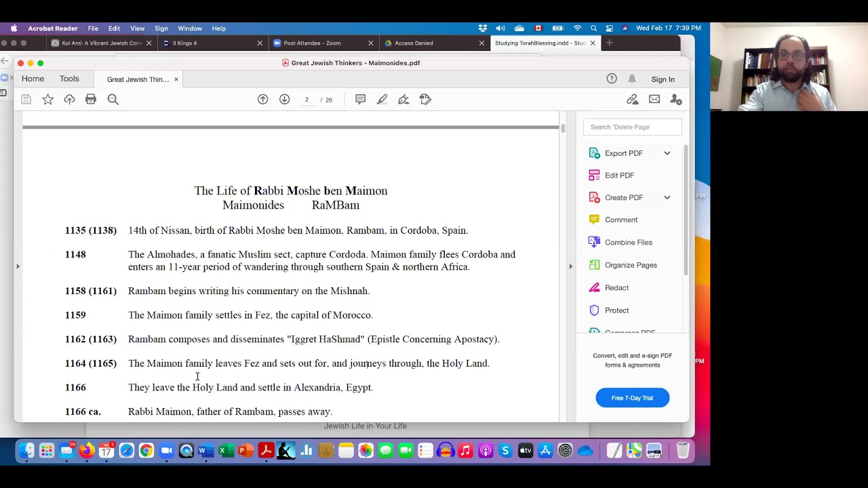The height and width of the screenshot is (488, 868).
Task: Share a link to this file
Action: click(x=633, y=100)
